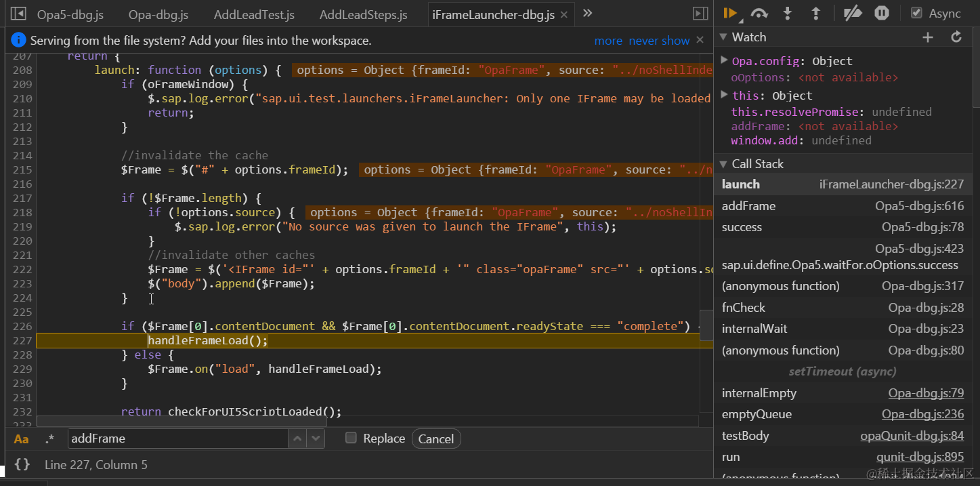Screen dimensions: 980x486
Task: Toggle pause on exceptions
Action: pyautogui.click(x=881, y=13)
